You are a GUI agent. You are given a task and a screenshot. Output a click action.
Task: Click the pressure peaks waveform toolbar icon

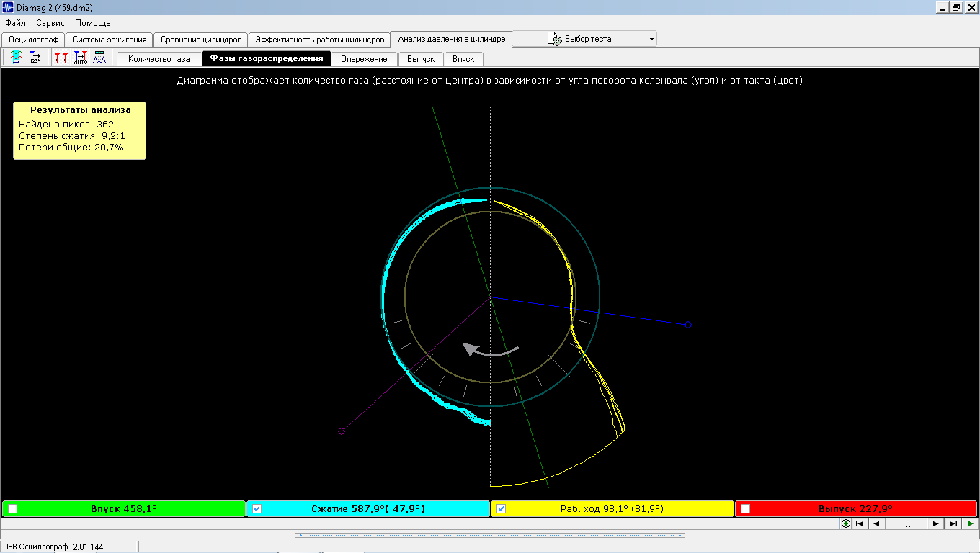tap(100, 58)
